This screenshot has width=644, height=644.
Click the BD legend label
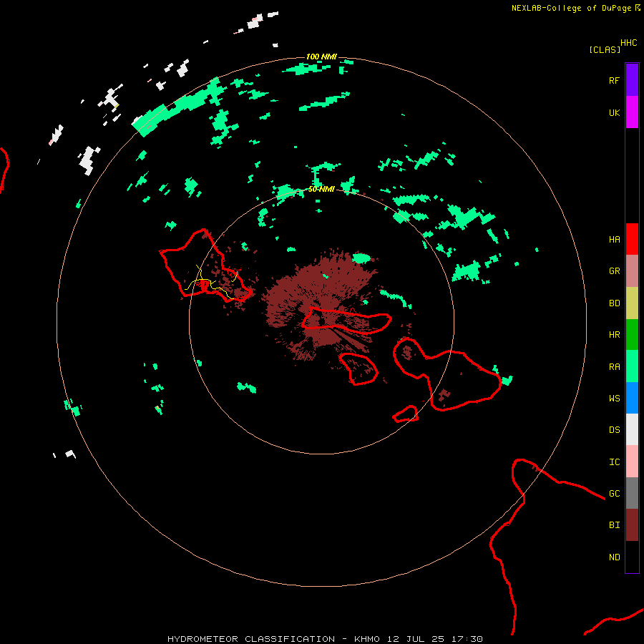coord(614,303)
